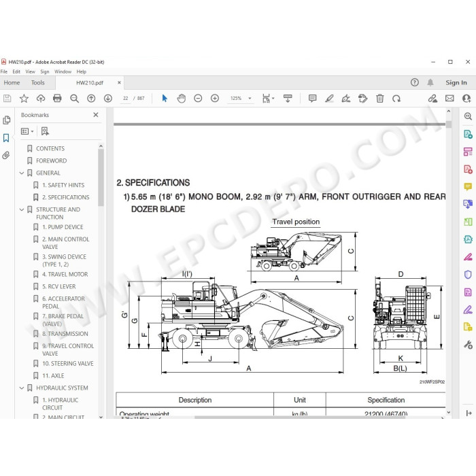Screen dimensions: 476x476
Task: Collapse the GENERAL bookmark group
Action: [x=22, y=173]
